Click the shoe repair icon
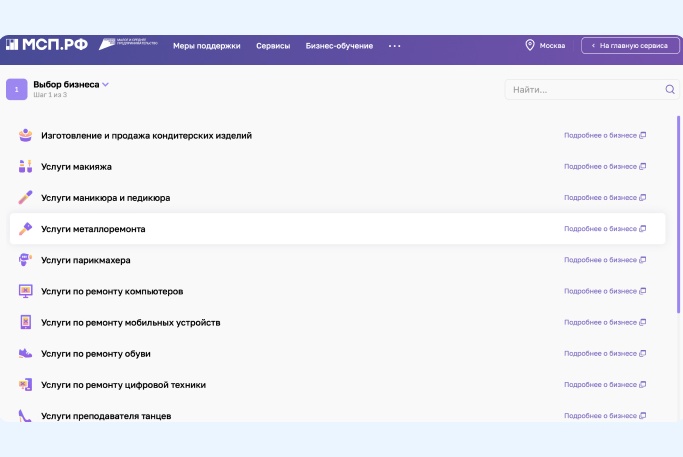Screen dimensions: 683x457 (x=26, y=354)
